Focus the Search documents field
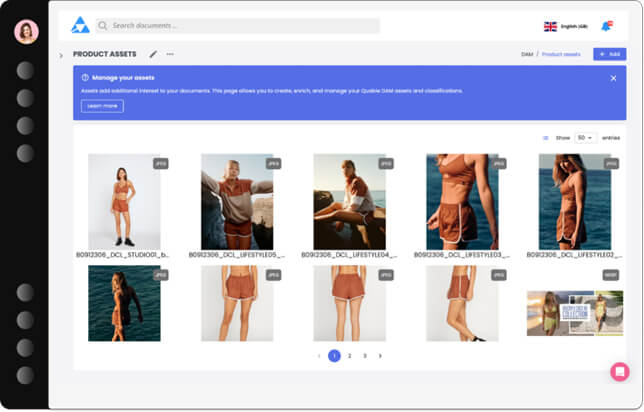 tap(238, 25)
